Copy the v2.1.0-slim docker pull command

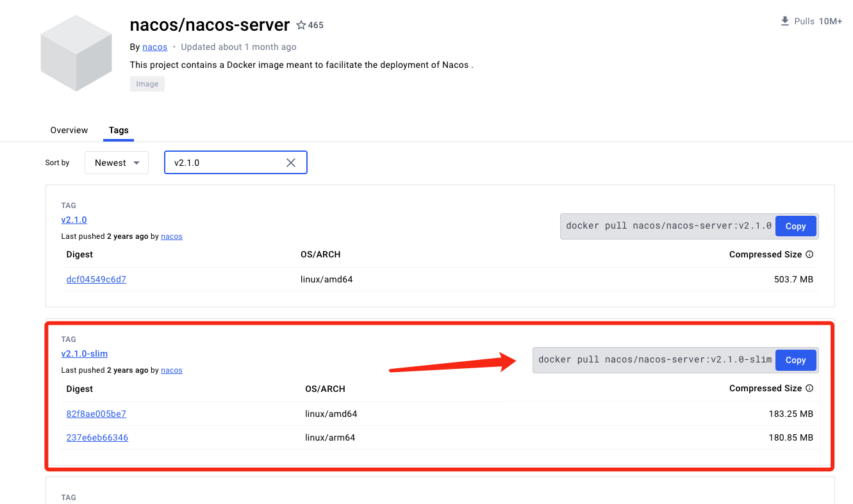795,360
